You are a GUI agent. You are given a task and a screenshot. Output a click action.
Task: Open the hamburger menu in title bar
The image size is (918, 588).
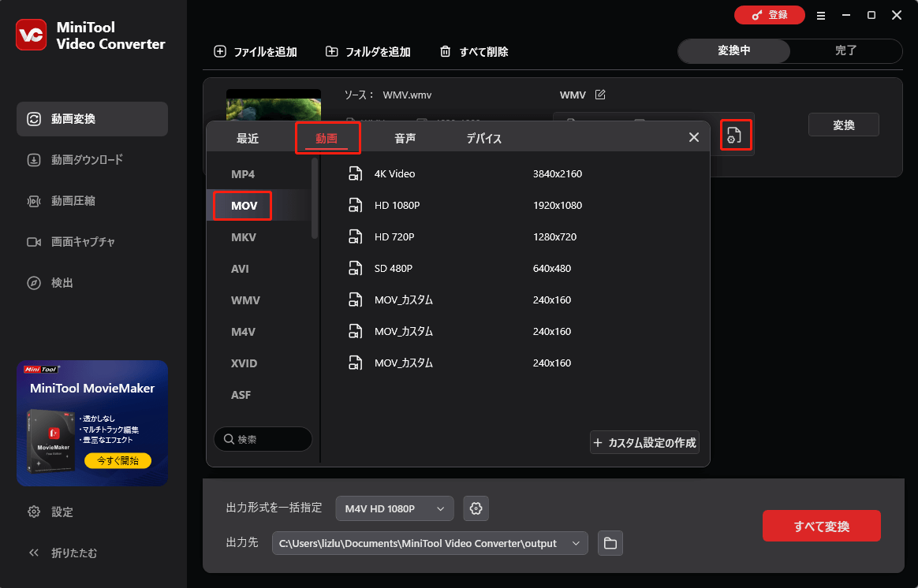tap(821, 16)
